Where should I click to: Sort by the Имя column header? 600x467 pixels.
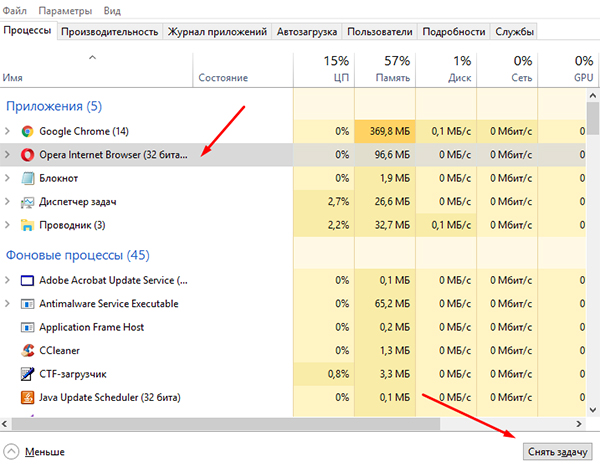[x=96, y=70]
